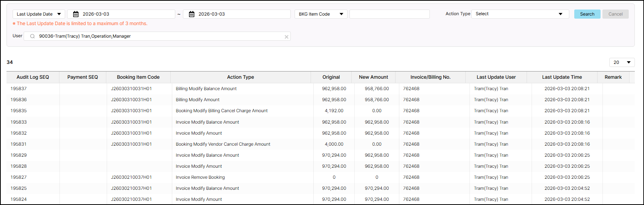Viewport: 644px width, 205px height.
Task: Expand the BKG Item Code dropdown
Action: 320,14
